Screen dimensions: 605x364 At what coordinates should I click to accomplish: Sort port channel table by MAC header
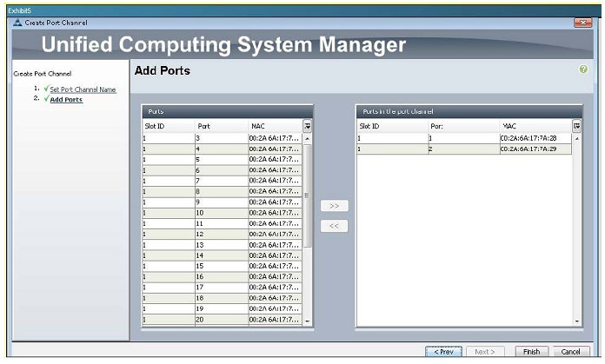point(535,126)
